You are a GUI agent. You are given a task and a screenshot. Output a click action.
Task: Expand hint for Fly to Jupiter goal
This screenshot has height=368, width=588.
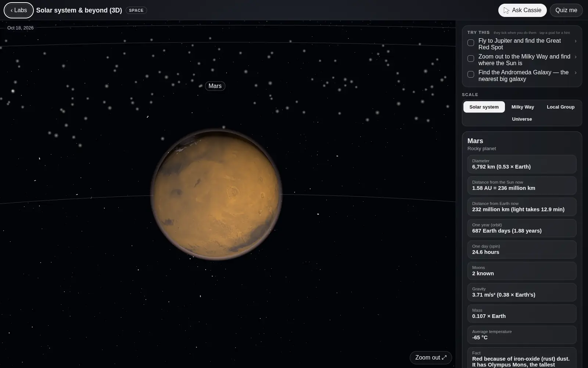click(576, 41)
